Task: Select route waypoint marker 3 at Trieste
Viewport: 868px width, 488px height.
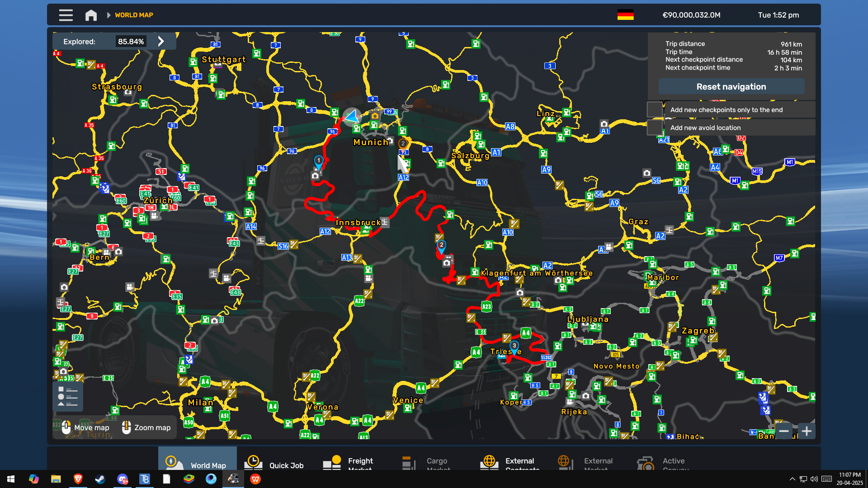Action: pos(514,347)
